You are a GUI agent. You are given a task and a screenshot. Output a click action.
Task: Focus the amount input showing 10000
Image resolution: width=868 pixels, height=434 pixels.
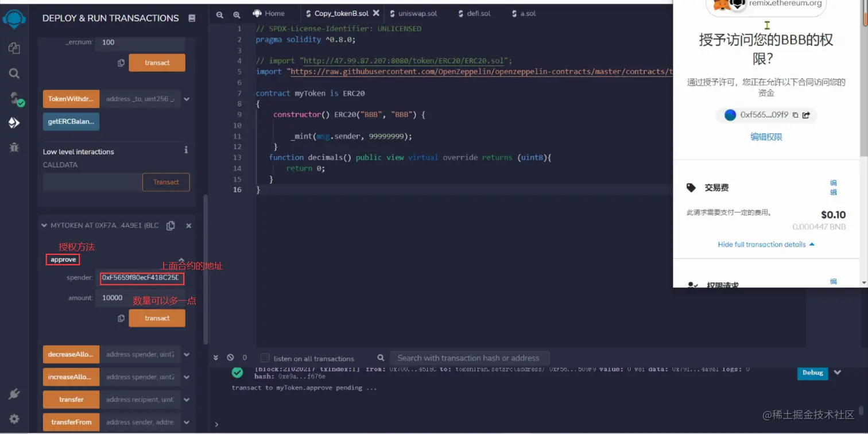point(141,298)
